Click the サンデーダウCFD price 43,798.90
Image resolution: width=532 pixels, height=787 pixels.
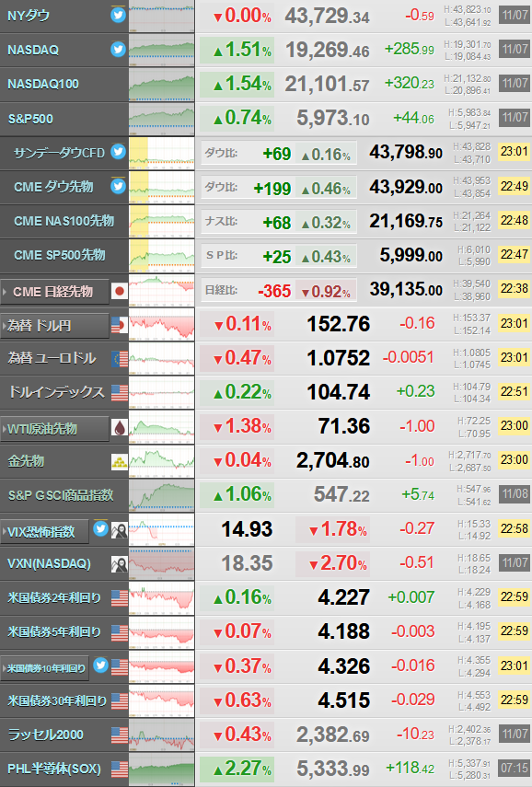pyautogui.click(x=406, y=152)
